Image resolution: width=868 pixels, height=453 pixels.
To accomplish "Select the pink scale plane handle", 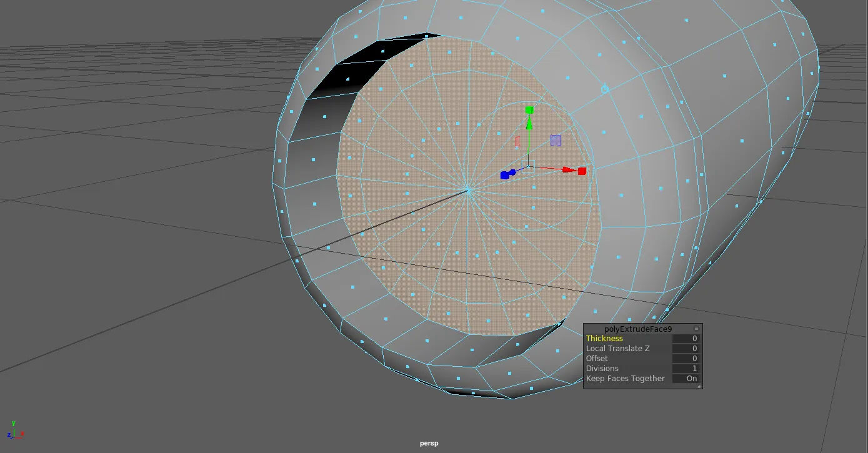I will click(517, 142).
